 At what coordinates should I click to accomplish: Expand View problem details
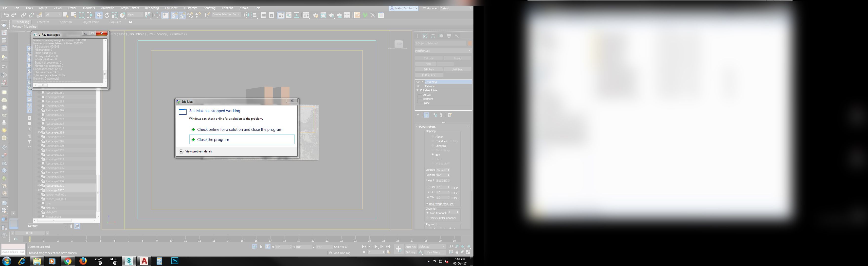click(x=181, y=151)
